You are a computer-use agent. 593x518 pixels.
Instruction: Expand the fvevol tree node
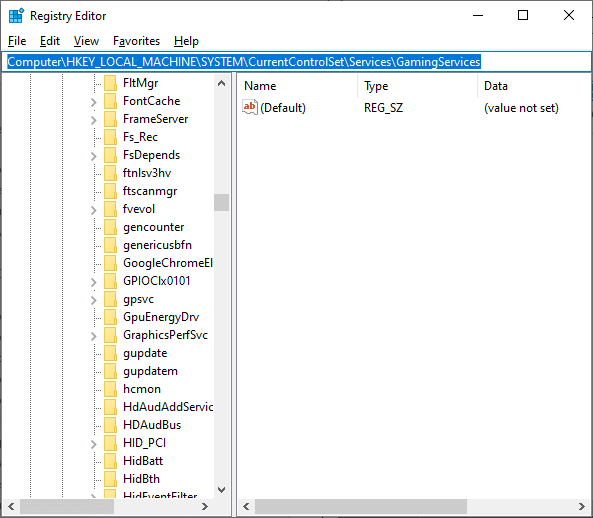click(x=94, y=210)
